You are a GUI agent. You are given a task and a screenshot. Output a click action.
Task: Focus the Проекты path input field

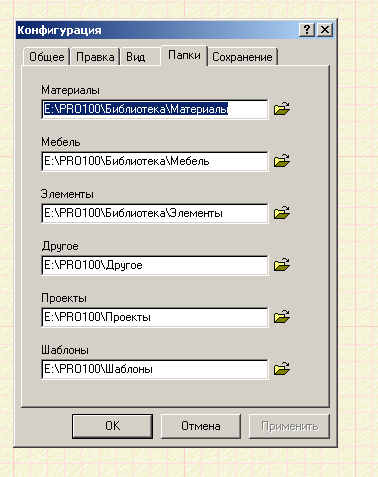[x=155, y=317]
